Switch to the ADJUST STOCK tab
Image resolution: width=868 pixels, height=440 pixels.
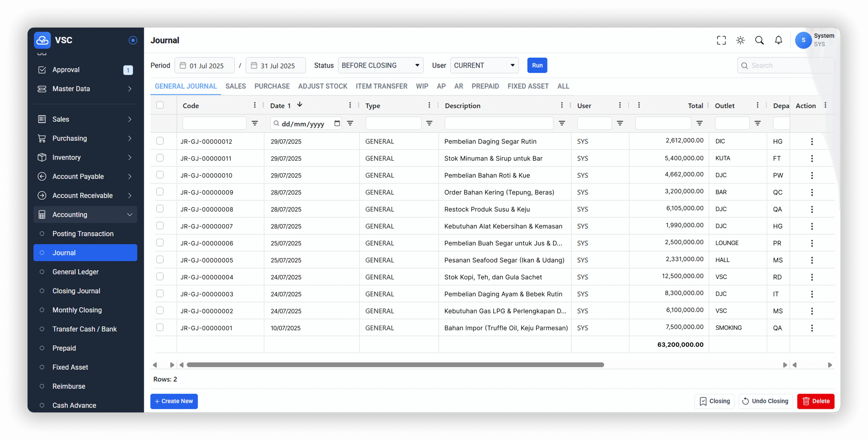click(x=322, y=86)
